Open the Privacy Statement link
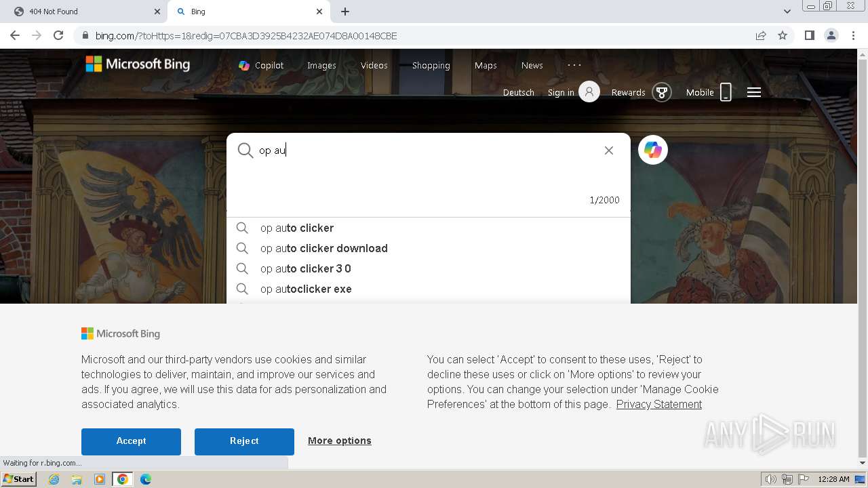Image resolution: width=868 pixels, height=488 pixels. tap(659, 404)
